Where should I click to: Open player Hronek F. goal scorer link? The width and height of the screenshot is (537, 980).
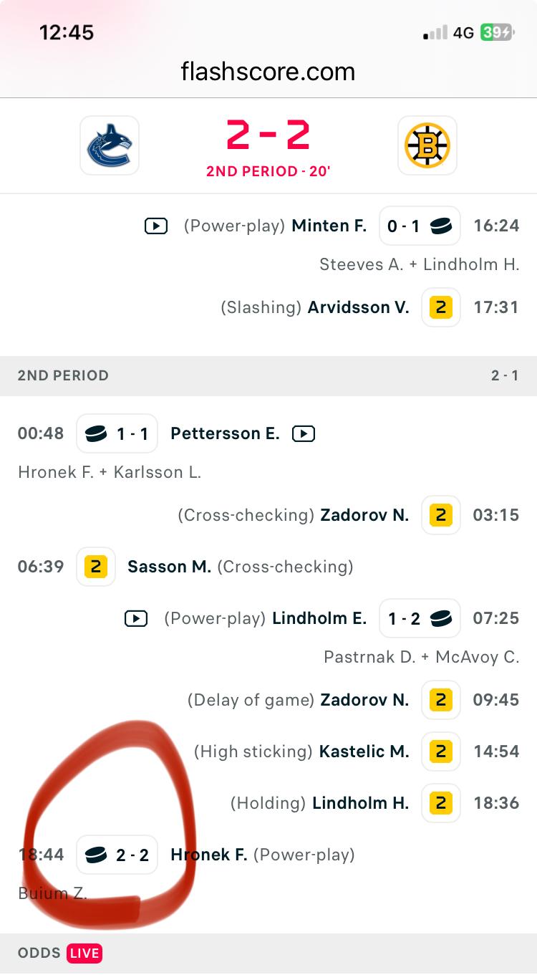click(x=208, y=855)
